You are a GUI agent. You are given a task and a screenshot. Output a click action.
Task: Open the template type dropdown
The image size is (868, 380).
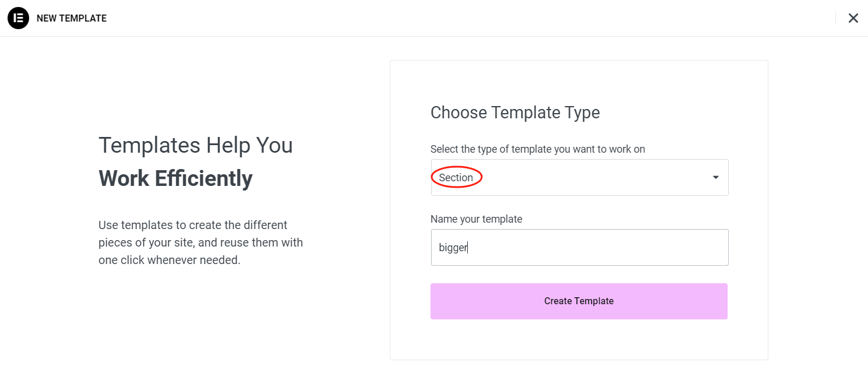click(x=579, y=178)
